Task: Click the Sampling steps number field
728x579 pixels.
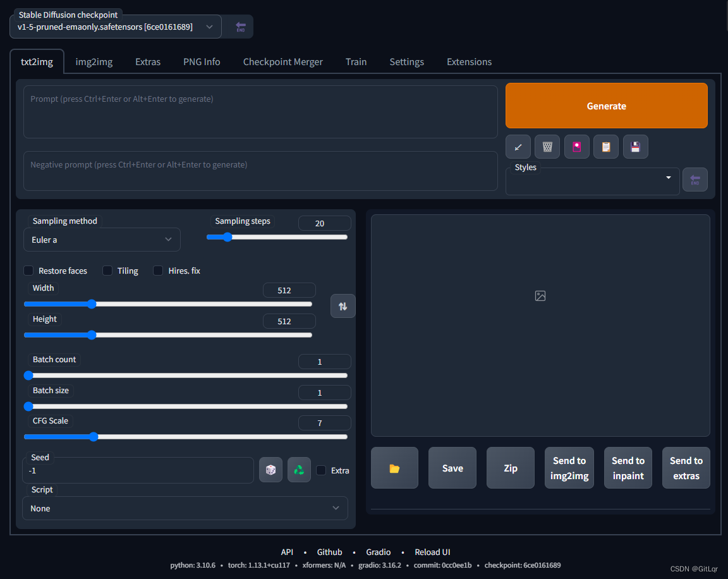Action: coord(324,223)
